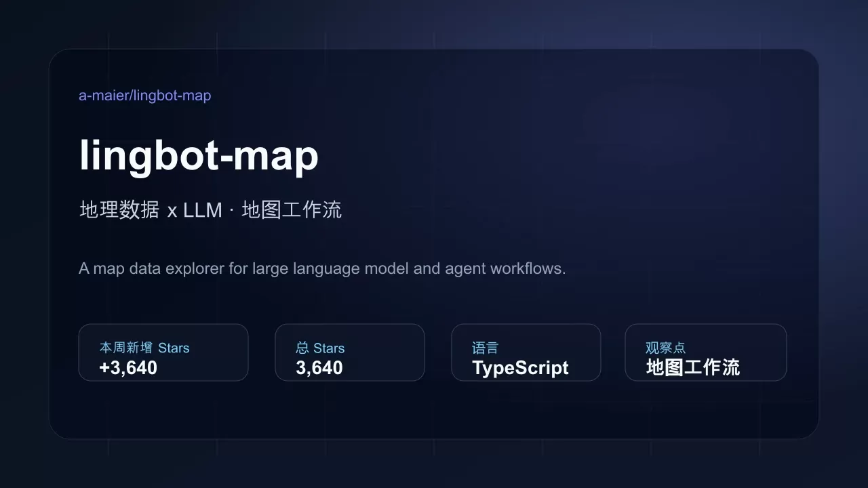Click the 语言 label
The image size is (868, 488).
pyautogui.click(x=485, y=348)
